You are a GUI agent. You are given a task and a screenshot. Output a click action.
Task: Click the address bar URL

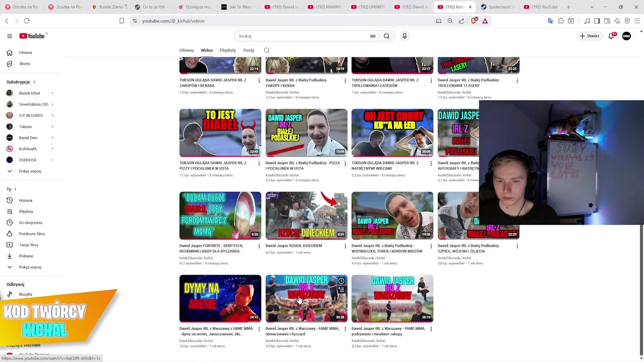pos(173,21)
